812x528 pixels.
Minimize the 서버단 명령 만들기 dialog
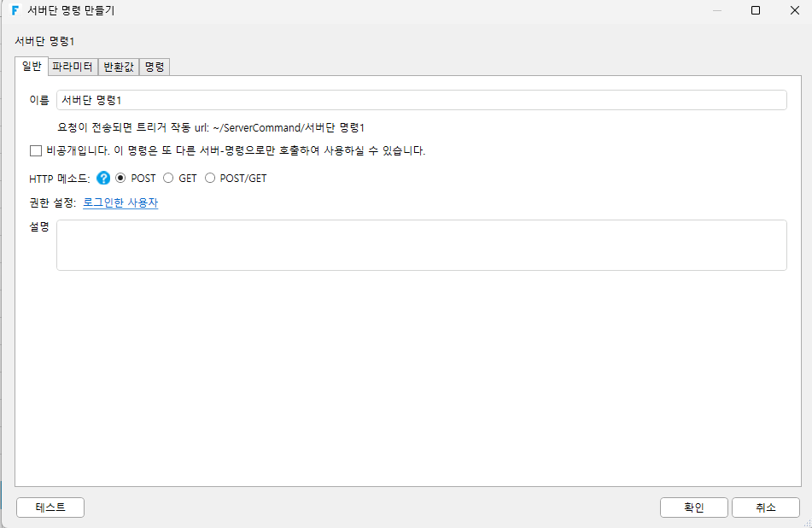tap(717, 10)
